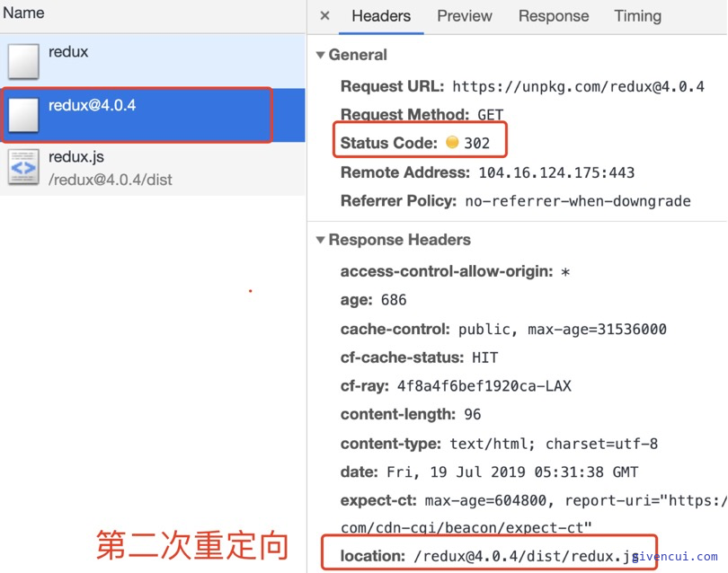Click the Request URL value https://unpkg.com/redux@4.0.4
This screenshot has width=728, height=573.
tap(578, 87)
